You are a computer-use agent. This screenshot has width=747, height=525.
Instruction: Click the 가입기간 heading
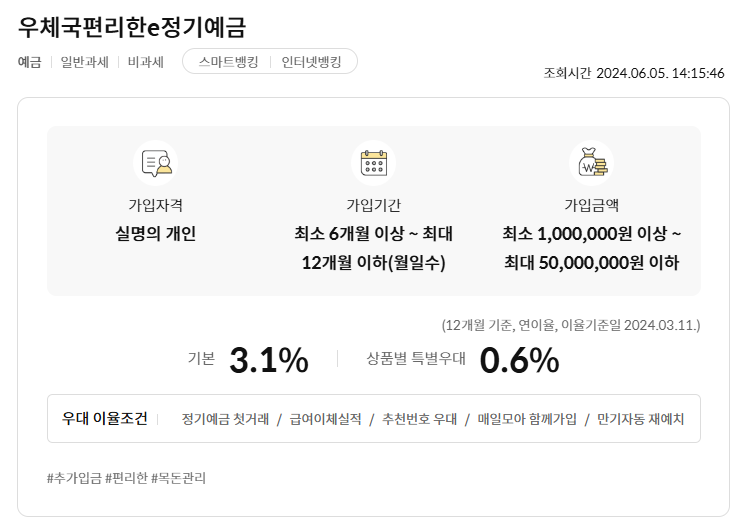374,205
